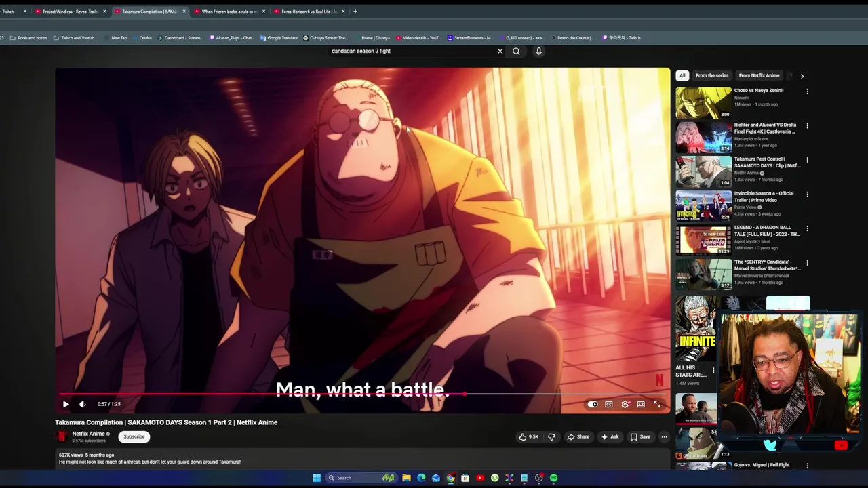Open uTorrent from the taskbar
Image resolution: width=868 pixels, height=488 pixels.
[495, 478]
